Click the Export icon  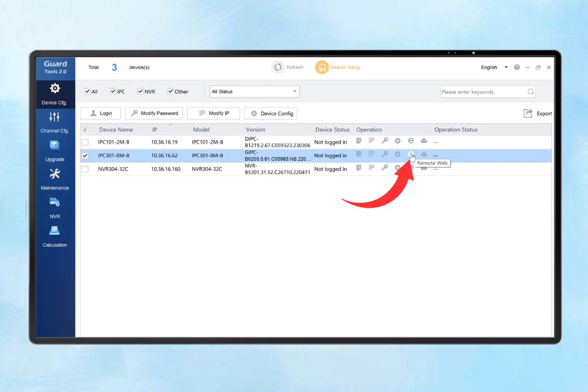[x=528, y=113]
